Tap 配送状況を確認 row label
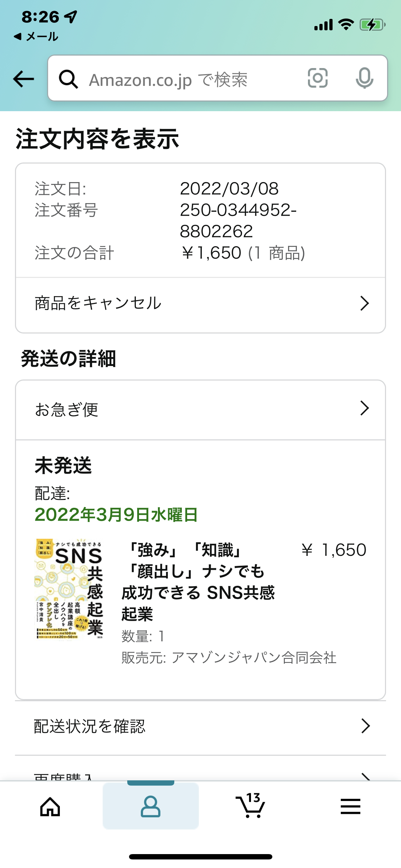 pyautogui.click(x=89, y=726)
